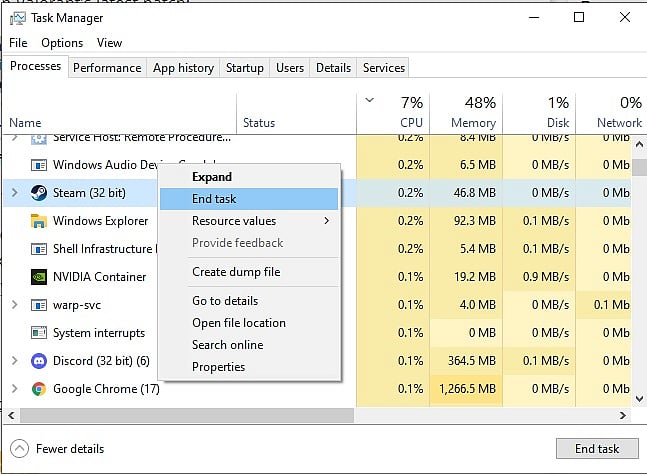Expand the Discord (32 bit) process group
The image size is (647, 474).
pyautogui.click(x=14, y=361)
